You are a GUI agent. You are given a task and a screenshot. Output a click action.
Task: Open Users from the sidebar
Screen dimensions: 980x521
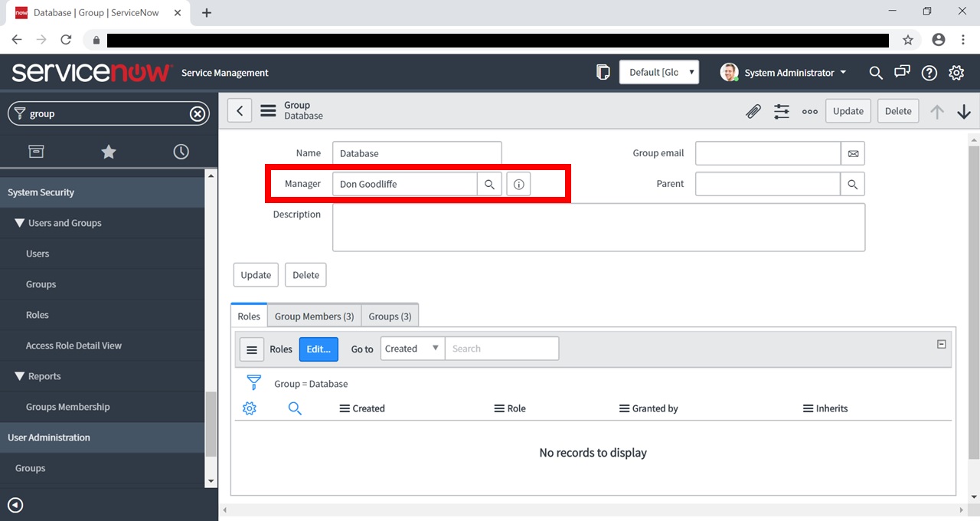point(37,254)
